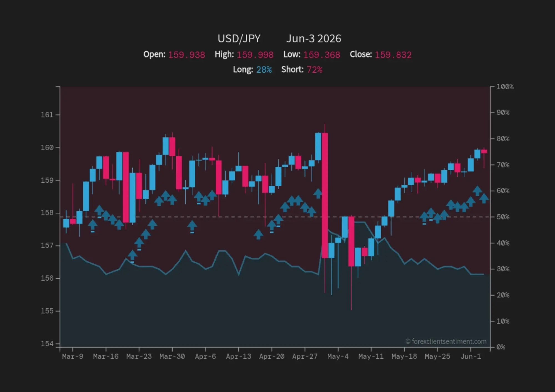This screenshot has height=392, width=555.
Task: Click the Mar-16 date axis label
Action: pos(106,357)
